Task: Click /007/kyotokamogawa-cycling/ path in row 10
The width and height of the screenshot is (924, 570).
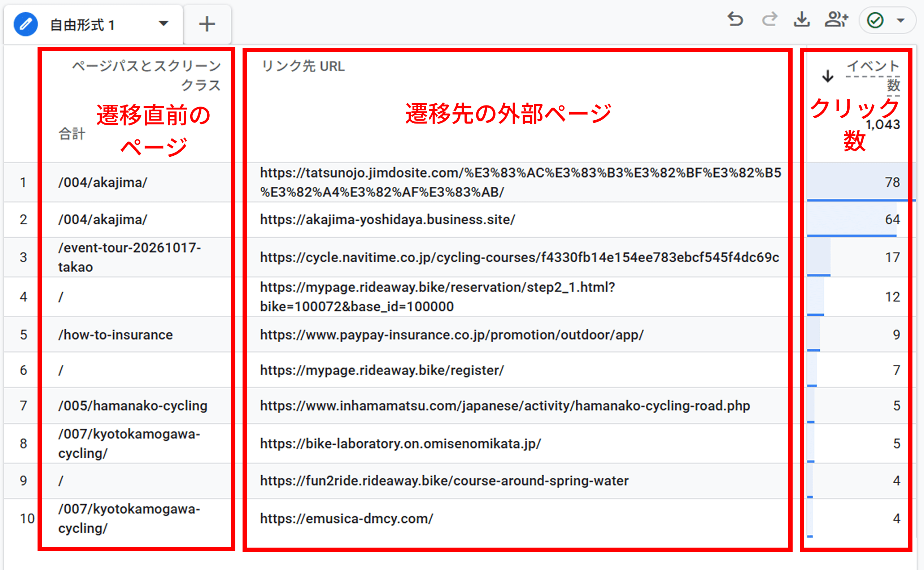Action: tap(129, 518)
